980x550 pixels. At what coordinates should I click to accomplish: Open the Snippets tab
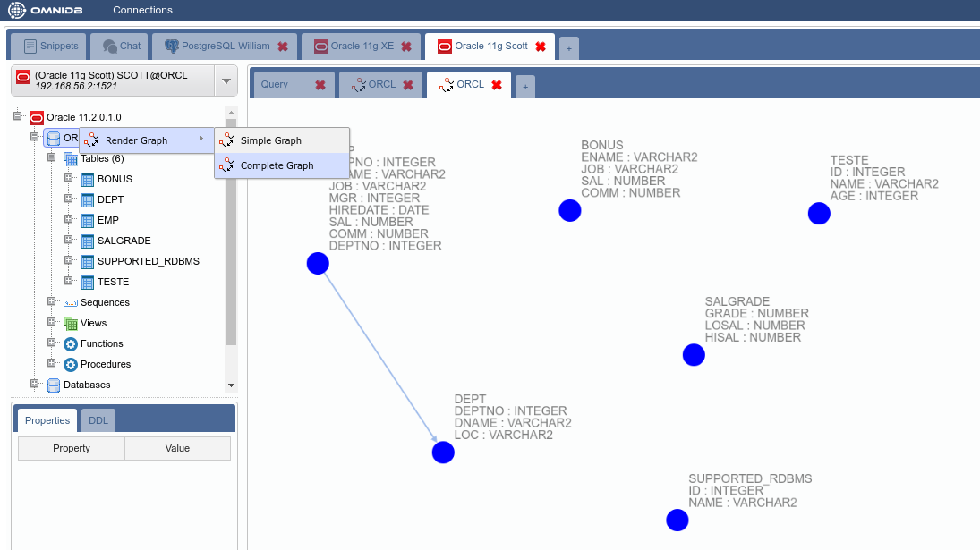tap(51, 46)
